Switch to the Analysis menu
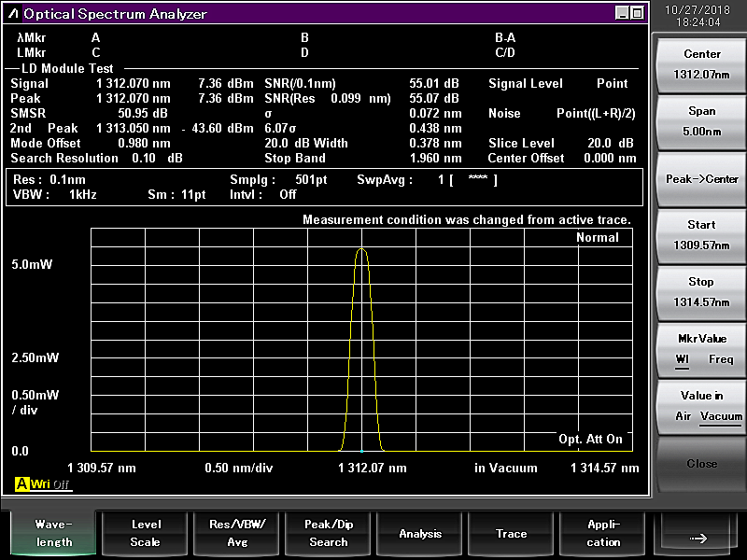This screenshot has height=560, width=747. [x=420, y=534]
